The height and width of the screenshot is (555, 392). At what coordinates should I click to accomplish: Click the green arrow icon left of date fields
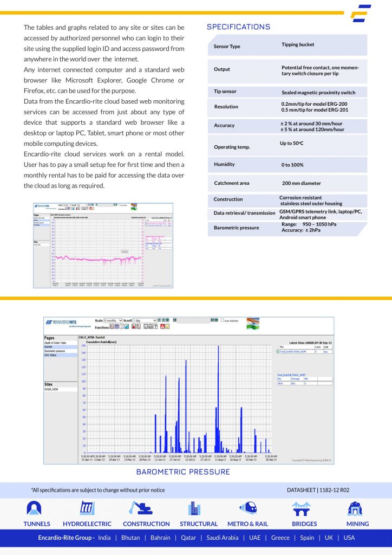pos(175,320)
